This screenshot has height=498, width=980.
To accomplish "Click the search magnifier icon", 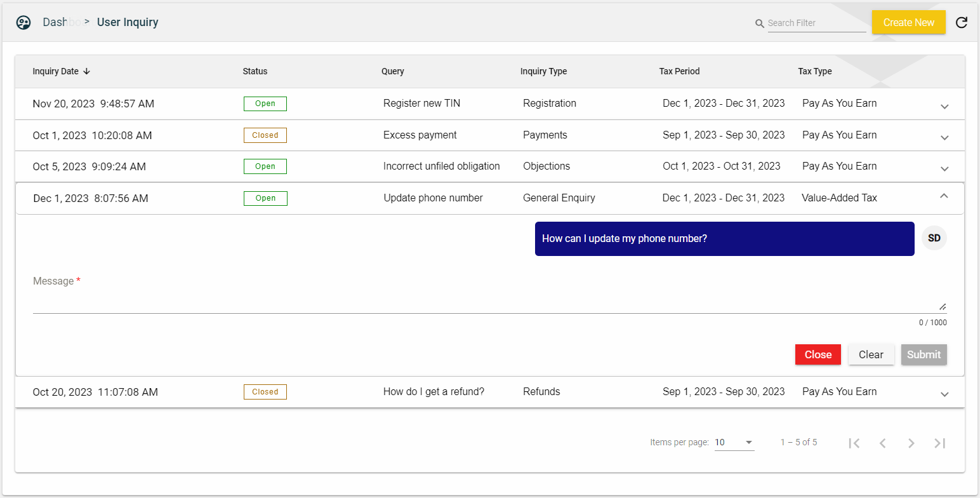I will pos(759,24).
